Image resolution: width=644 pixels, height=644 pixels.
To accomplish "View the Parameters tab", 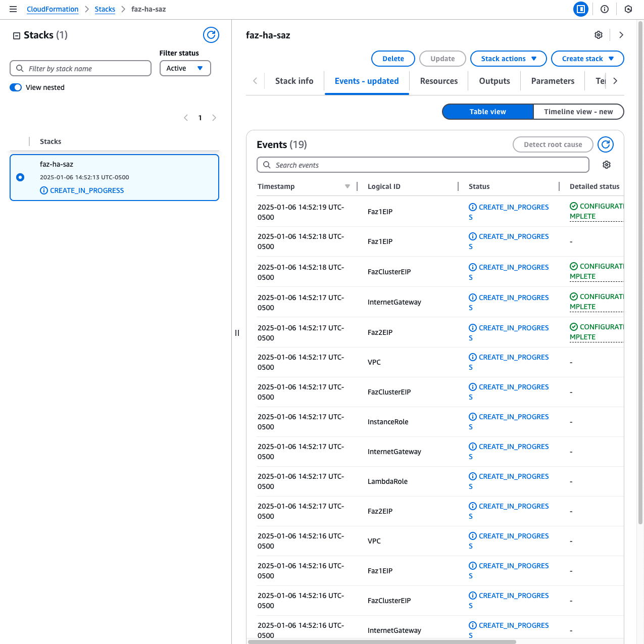I will point(553,81).
